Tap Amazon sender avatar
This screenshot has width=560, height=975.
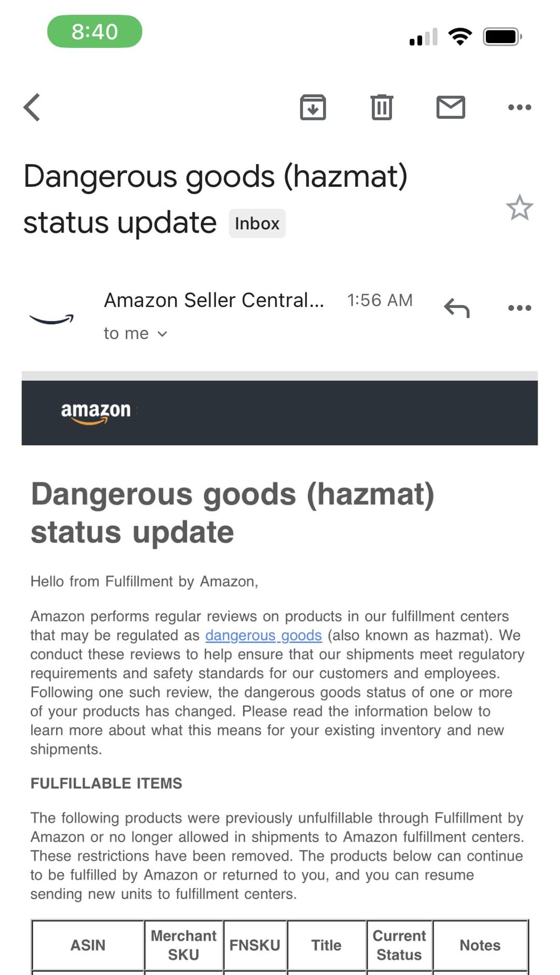51,318
